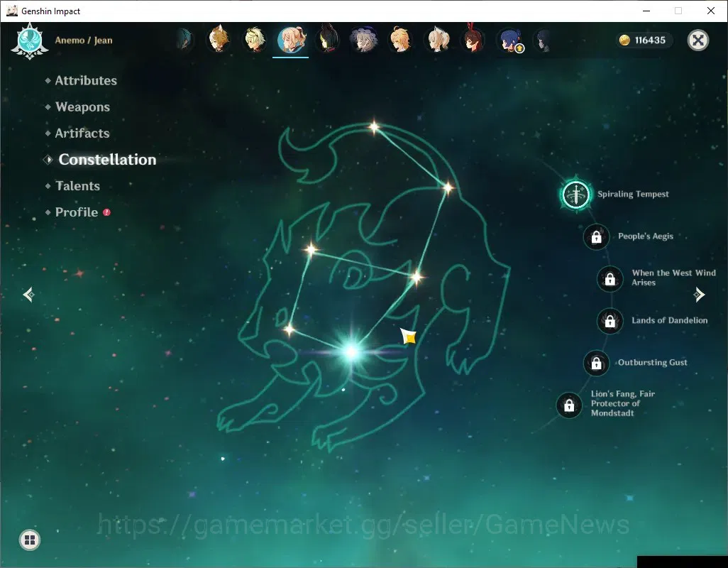This screenshot has height=568, width=728.
Task: Click the Mora balance 116435
Action: 650,40
